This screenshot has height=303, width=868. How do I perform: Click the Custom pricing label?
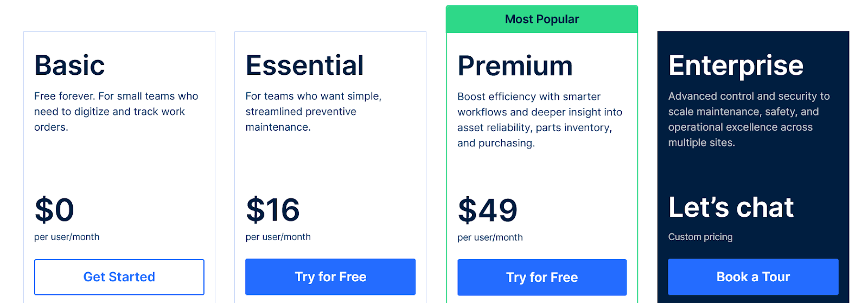click(700, 237)
